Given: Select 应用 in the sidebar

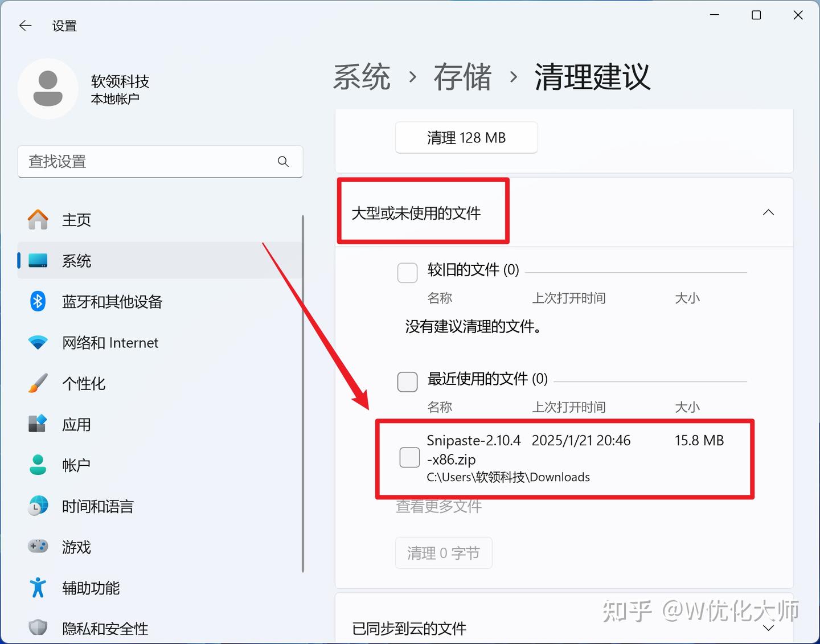Looking at the screenshot, I should 159,424.
